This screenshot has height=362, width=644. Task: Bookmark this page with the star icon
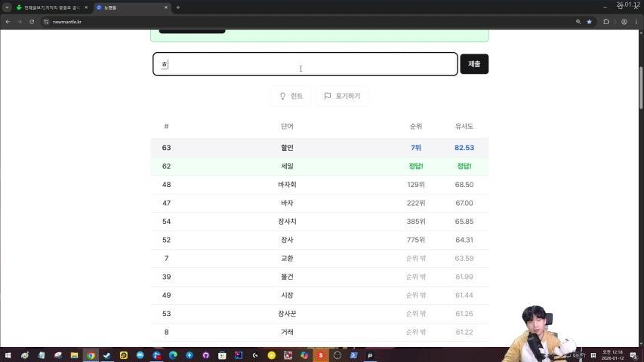tap(590, 22)
